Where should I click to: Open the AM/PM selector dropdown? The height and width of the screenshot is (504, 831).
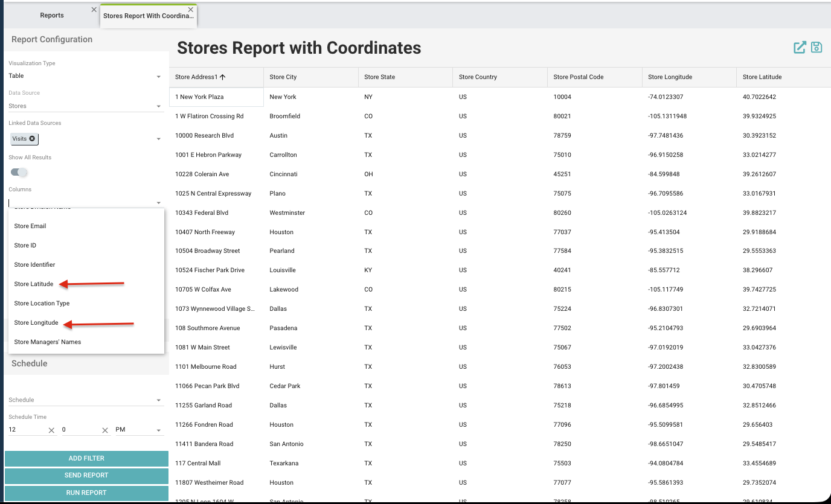coord(139,430)
